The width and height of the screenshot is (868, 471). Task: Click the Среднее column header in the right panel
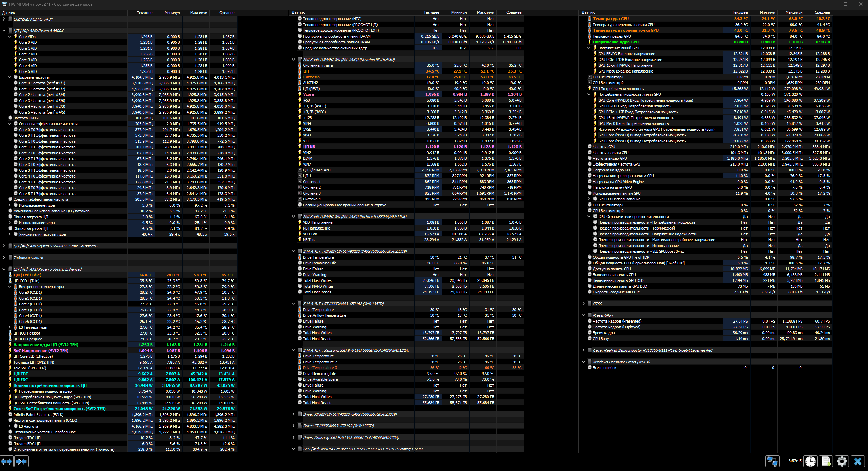[822, 12]
